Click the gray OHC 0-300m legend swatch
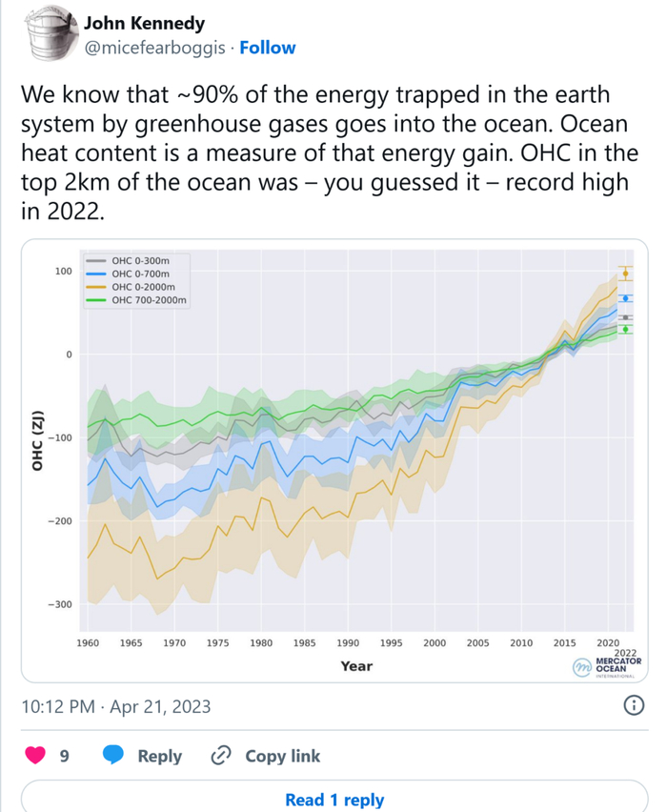Image resolution: width=667 pixels, height=812 pixels. point(97,259)
